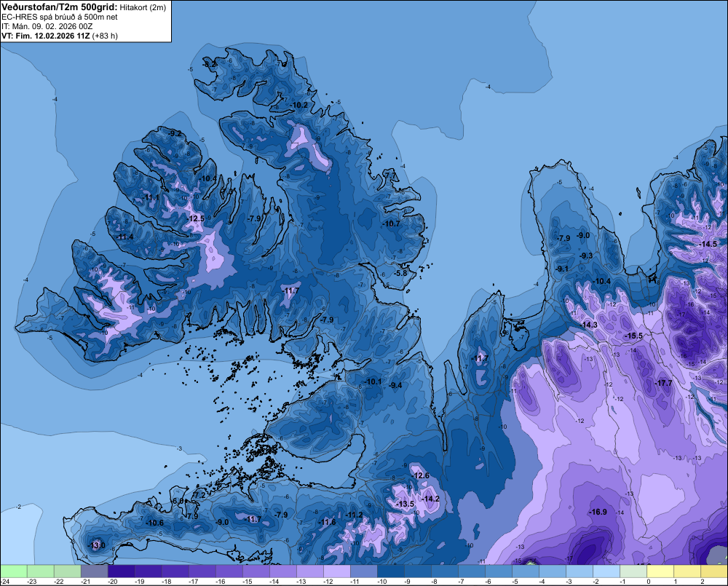Click the -11.2 temperature label

355,515
